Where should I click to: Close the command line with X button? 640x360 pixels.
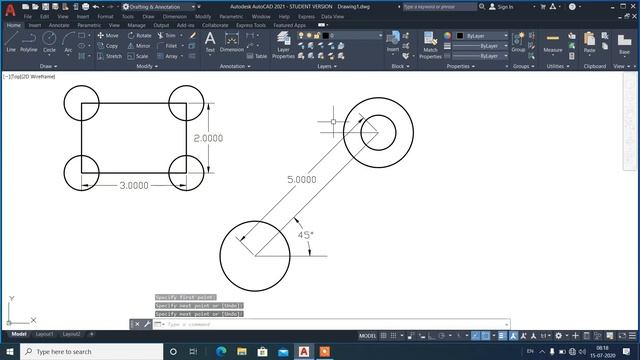pyautogui.click(x=137, y=324)
